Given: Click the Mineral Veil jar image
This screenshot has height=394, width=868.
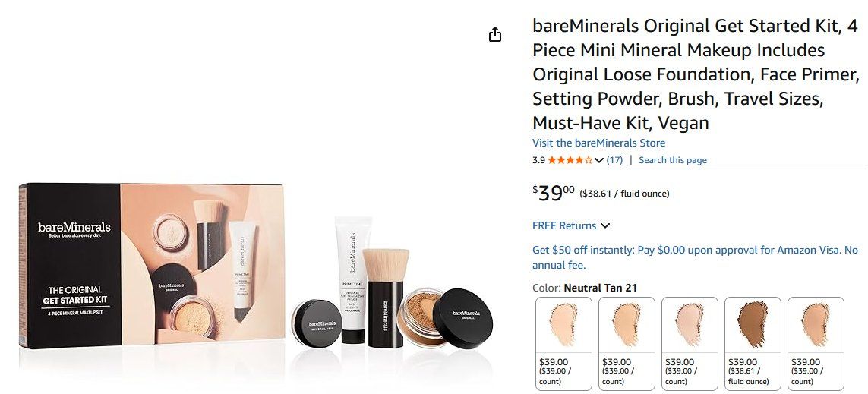Looking at the screenshot, I should 316,323.
